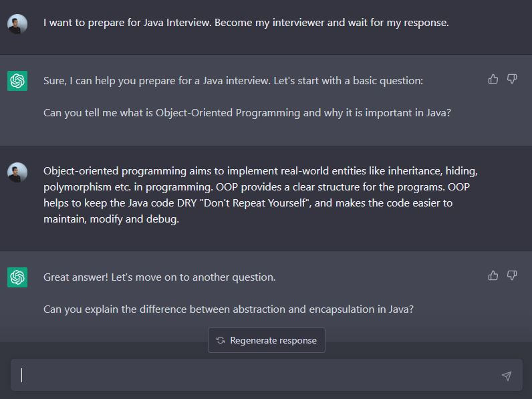Click the circular arrows regenerate icon
Screen dimensions: 532x399
[221, 341]
